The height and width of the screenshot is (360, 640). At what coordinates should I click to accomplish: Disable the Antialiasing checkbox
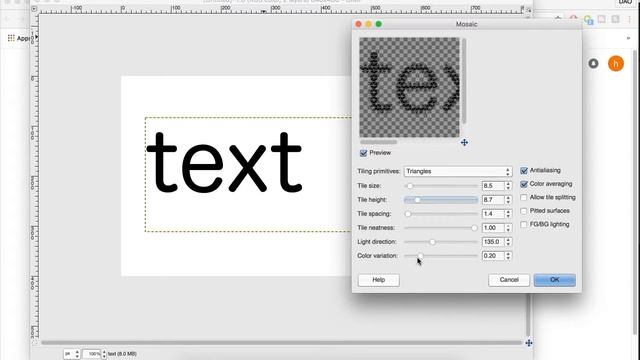tap(524, 171)
